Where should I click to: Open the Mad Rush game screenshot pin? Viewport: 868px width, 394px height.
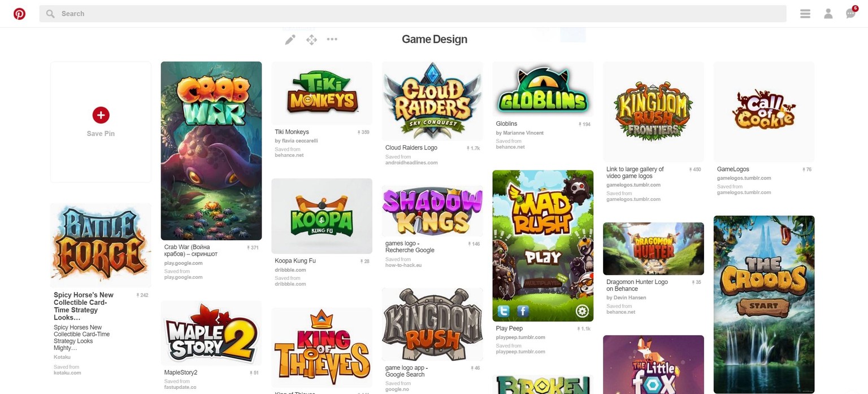point(543,246)
